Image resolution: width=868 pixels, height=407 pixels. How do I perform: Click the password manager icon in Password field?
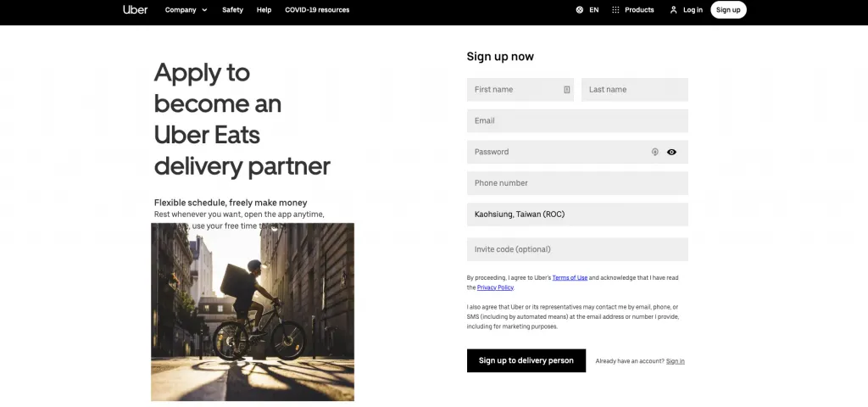tap(655, 152)
